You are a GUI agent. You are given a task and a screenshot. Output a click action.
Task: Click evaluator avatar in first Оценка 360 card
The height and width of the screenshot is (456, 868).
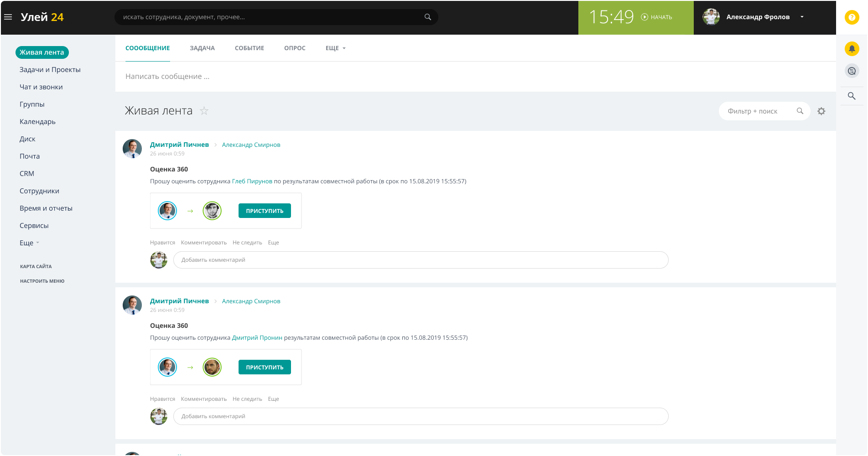[167, 211]
